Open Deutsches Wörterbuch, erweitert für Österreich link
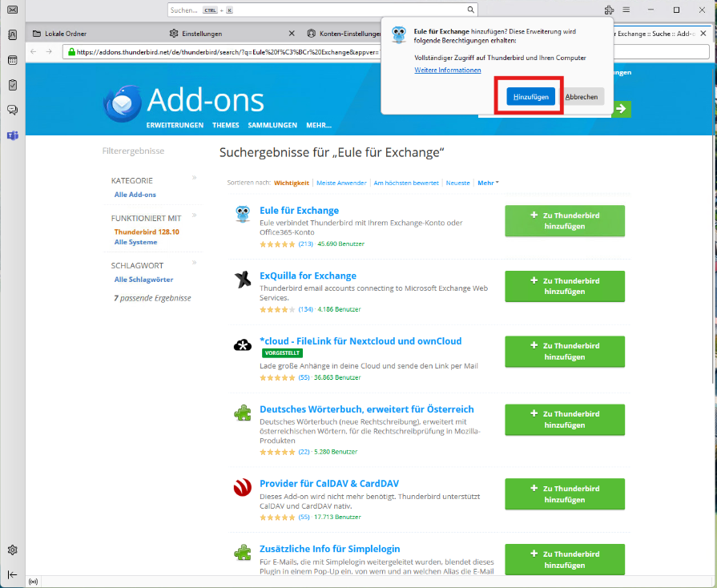Screen dimensions: 717x588 367,409
